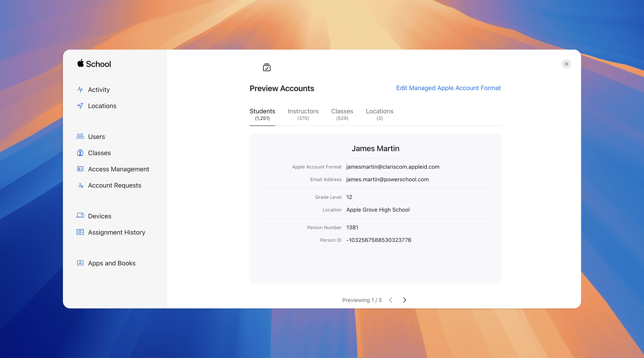Click the Locations arrow icon in the sidebar
Viewport: 644px width, 358px height.
tap(80, 106)
